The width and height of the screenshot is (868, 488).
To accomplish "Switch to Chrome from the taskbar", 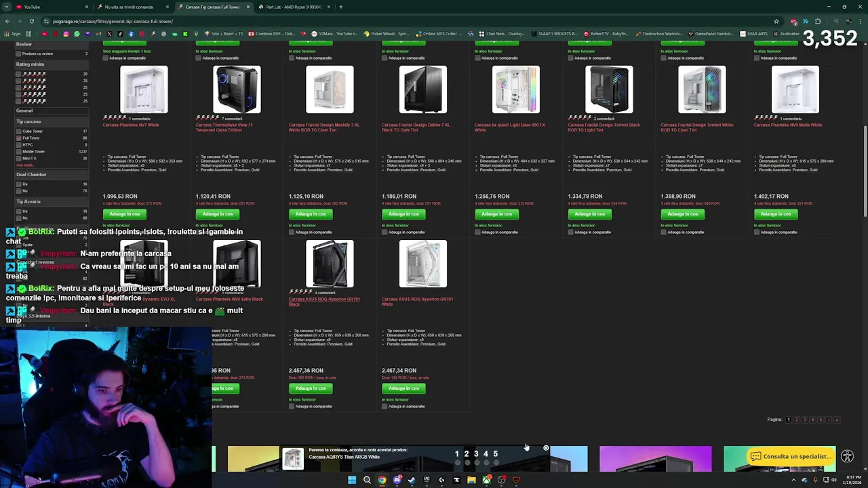I will (382, 480).
